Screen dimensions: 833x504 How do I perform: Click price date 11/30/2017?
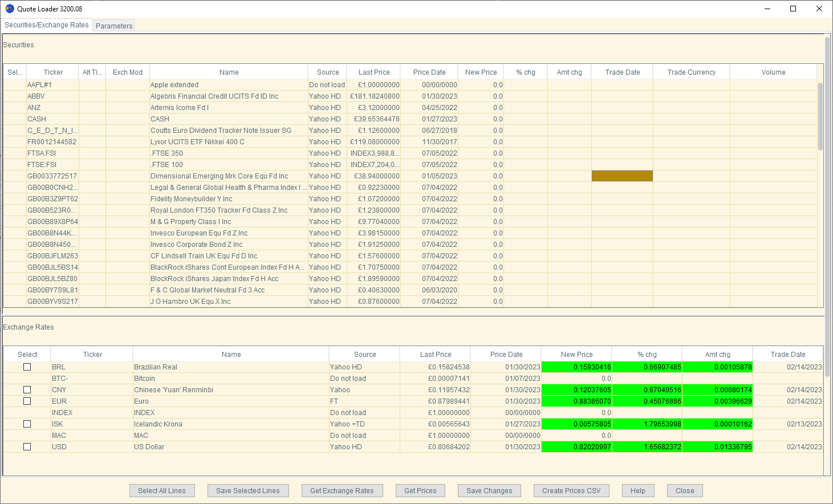pyautogui.click(x=429, y=142)
